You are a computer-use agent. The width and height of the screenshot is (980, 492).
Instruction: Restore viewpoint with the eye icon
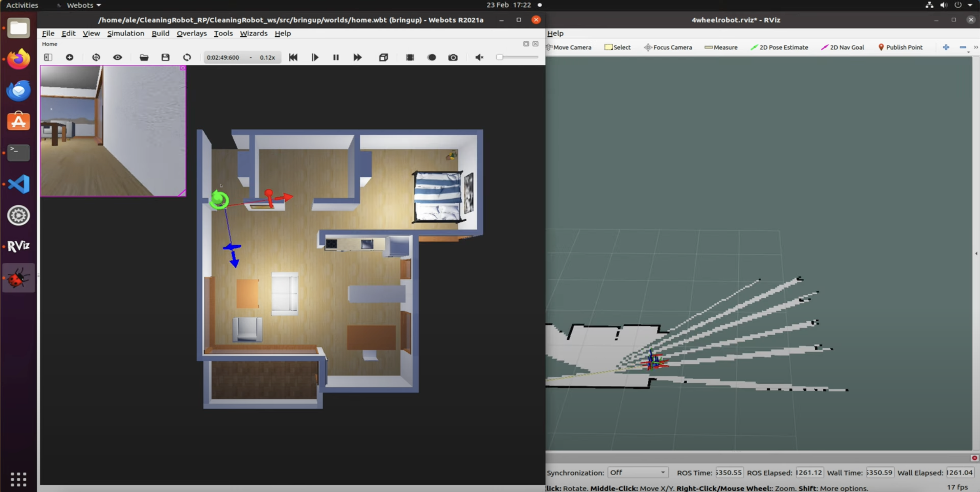click(x=118, y=57)
